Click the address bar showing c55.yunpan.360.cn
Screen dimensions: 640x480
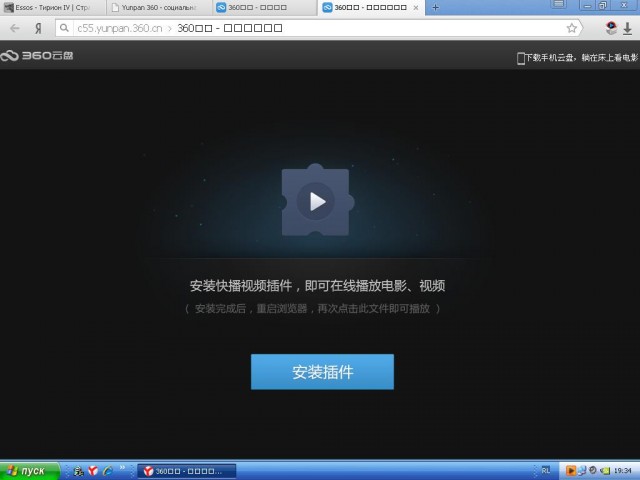coord(300,28)
